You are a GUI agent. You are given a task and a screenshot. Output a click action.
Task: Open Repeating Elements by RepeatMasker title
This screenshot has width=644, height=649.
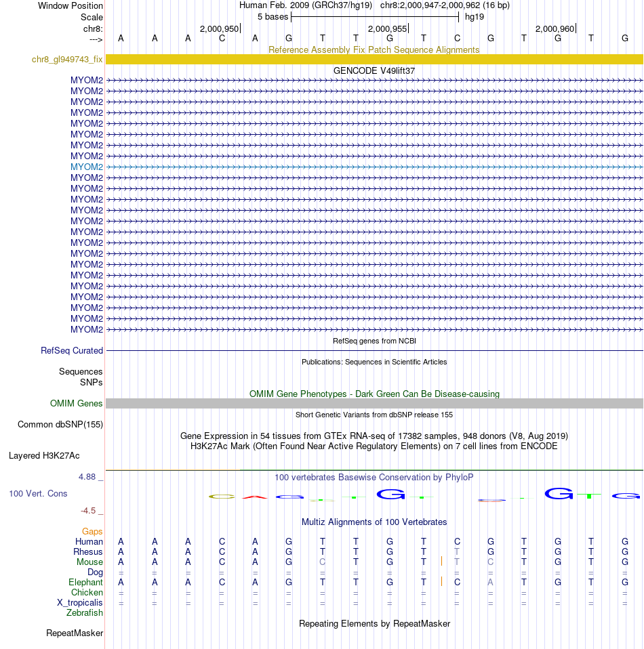click(x=374, y=624)
